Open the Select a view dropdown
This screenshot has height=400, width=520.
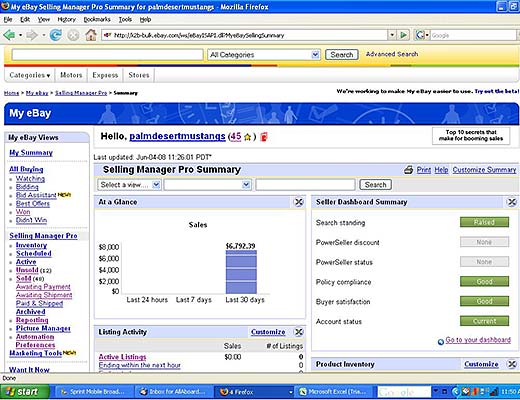[x=130, y=185]
